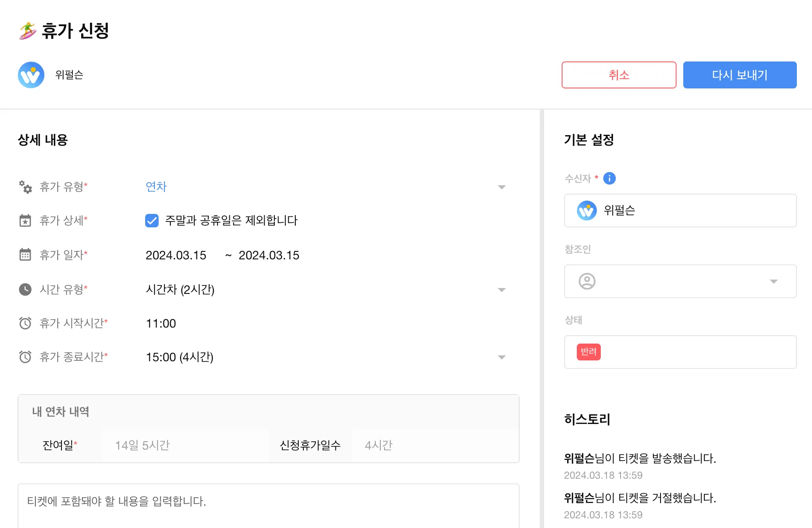This screenshot has width=812, height=528.
Task: Expand the 참조인 dropdown arrow
Action: (x=773, y=281)
